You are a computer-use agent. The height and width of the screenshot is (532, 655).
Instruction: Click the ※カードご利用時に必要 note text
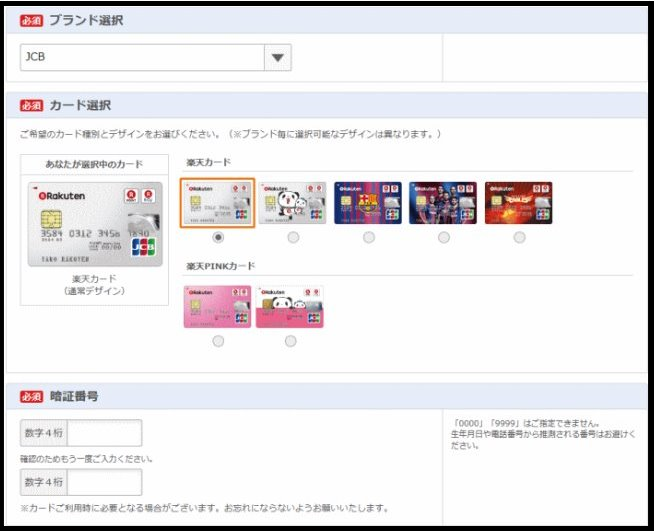[x=205, y=508]
